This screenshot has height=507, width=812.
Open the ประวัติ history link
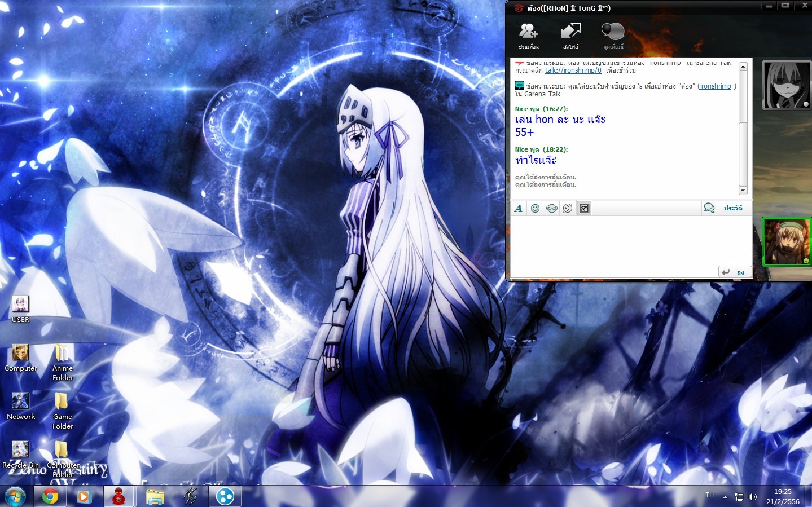[x=733, y=208]
